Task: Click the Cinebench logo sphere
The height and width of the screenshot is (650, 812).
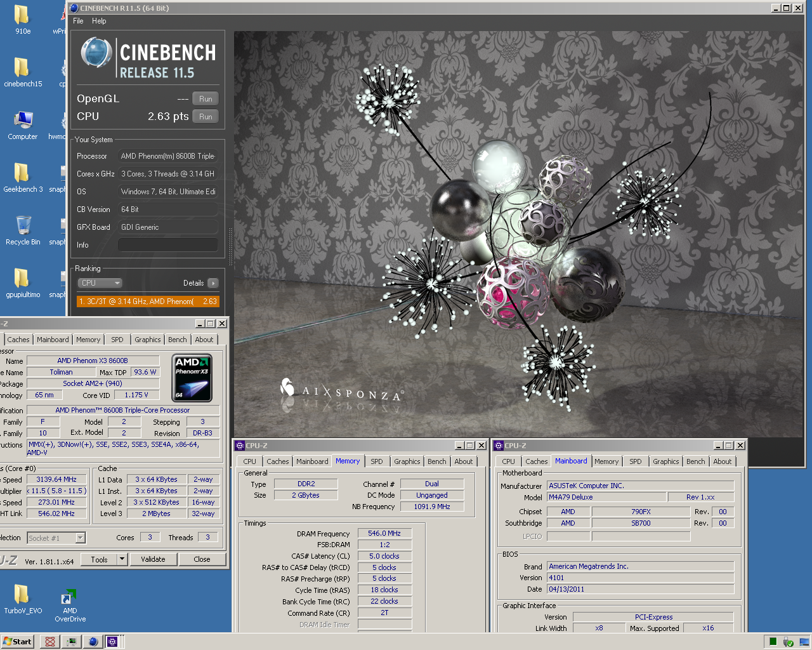Action: pos(96,53)
